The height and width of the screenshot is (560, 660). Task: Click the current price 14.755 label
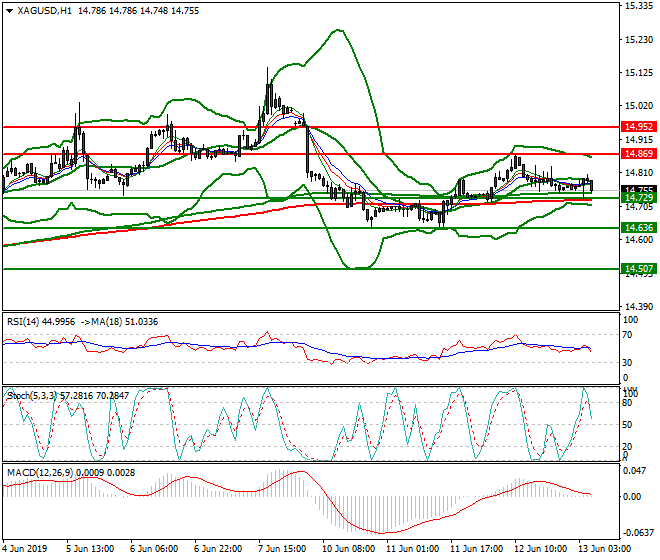[x=639, y=189]
